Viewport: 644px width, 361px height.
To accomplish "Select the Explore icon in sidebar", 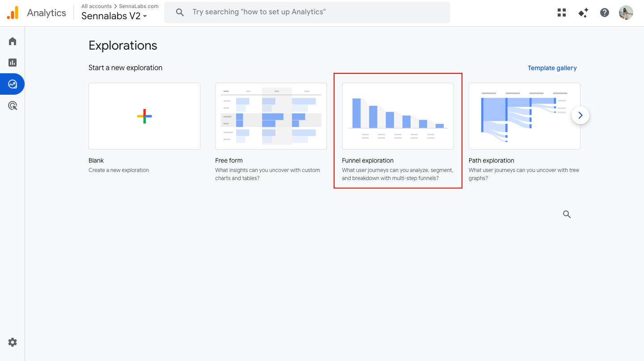I will [x=13, y=84].
